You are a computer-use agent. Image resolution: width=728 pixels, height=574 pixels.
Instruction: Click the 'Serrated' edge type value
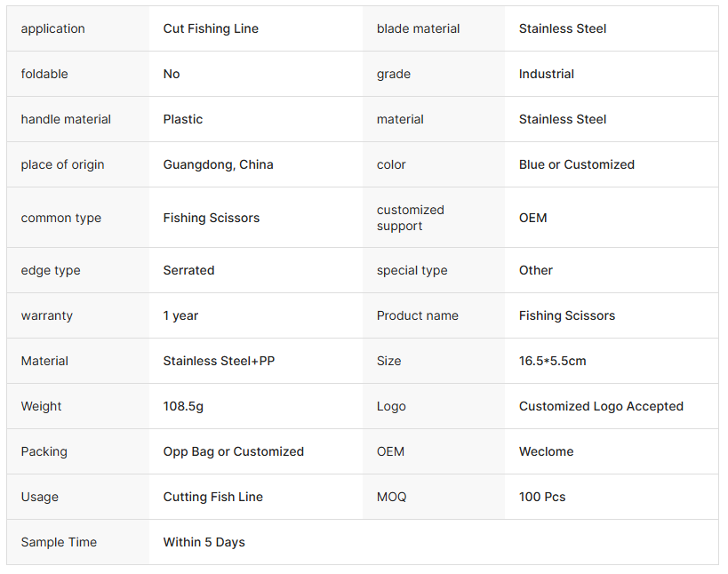(x=188, y=270)
